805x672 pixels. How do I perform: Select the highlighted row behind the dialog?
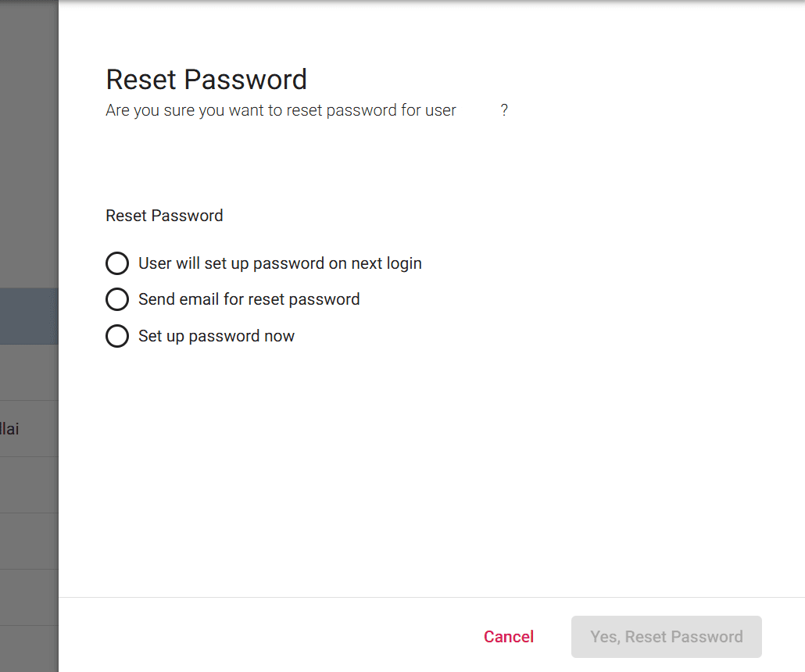tap(29, 316)
